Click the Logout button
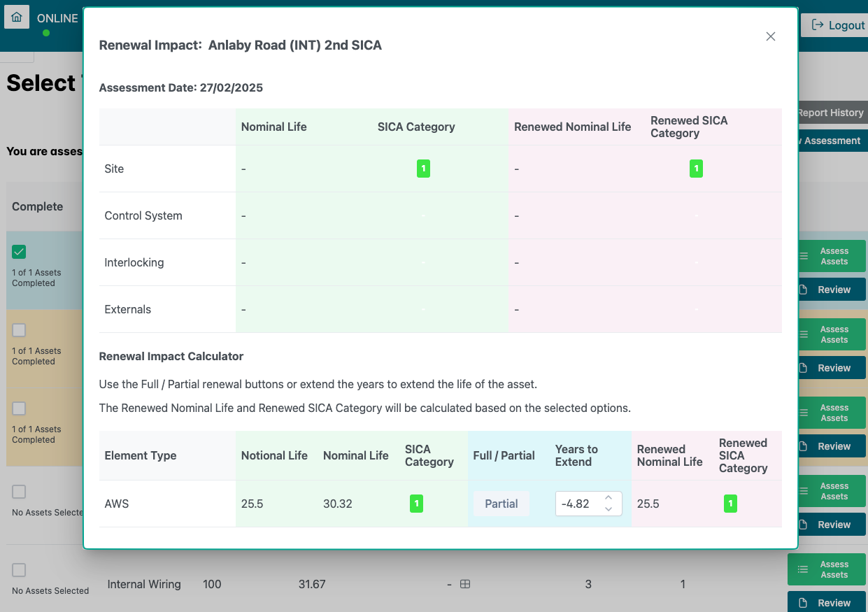The height and width of the screenshot is (612, 868). [x=837, y=25]
